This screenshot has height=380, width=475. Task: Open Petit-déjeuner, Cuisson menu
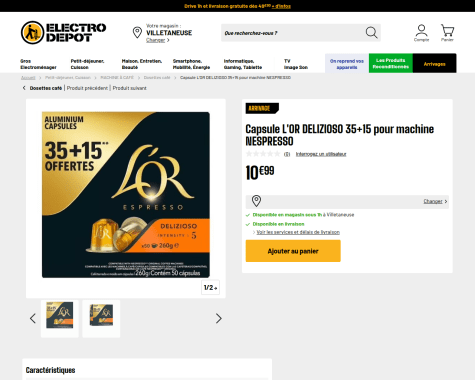click(87, 64)
